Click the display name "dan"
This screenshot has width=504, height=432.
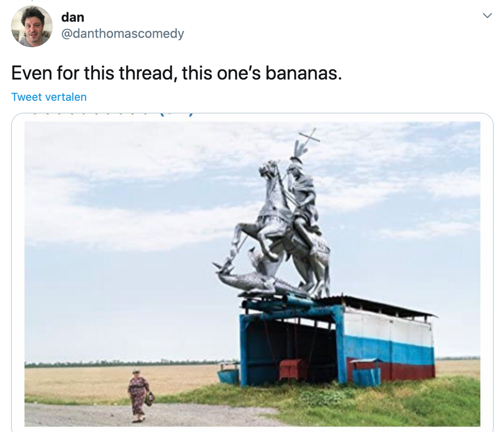click(x=73, y=17)
